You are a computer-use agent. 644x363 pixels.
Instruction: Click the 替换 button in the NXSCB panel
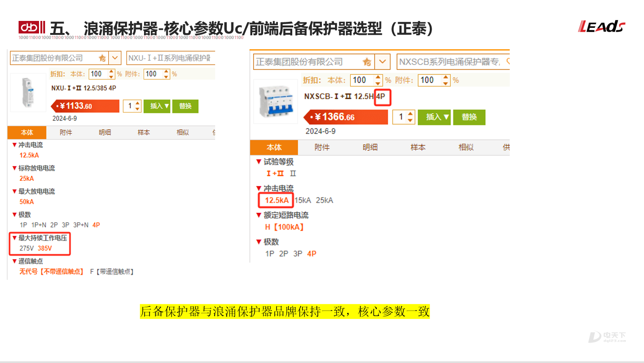click(469, 117)
